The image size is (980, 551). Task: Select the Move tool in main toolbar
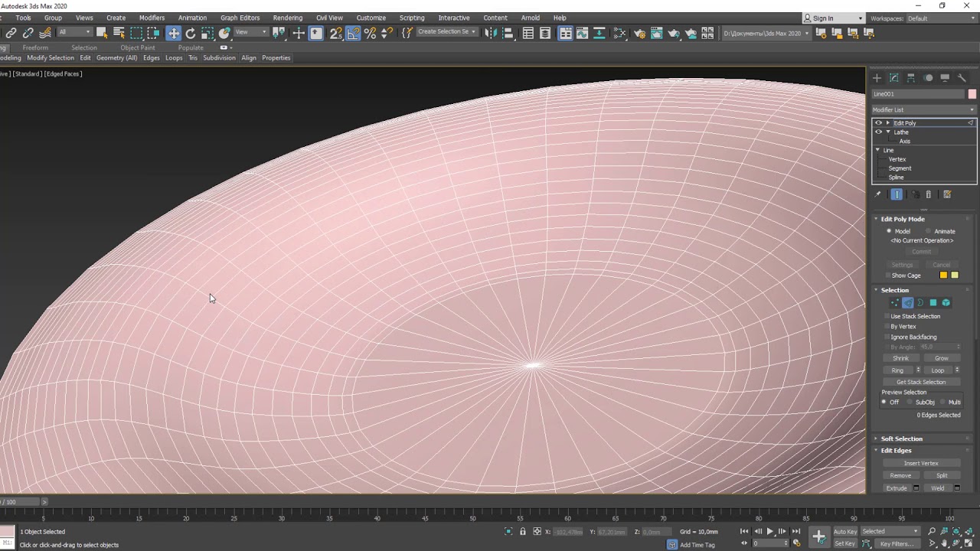click(x=174, y=33)
